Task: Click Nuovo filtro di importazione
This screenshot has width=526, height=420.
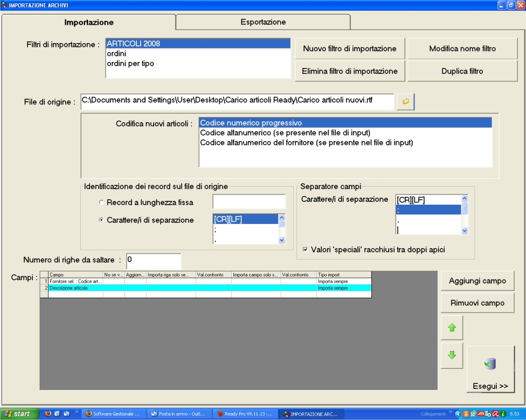Action: tap(350, 48)
